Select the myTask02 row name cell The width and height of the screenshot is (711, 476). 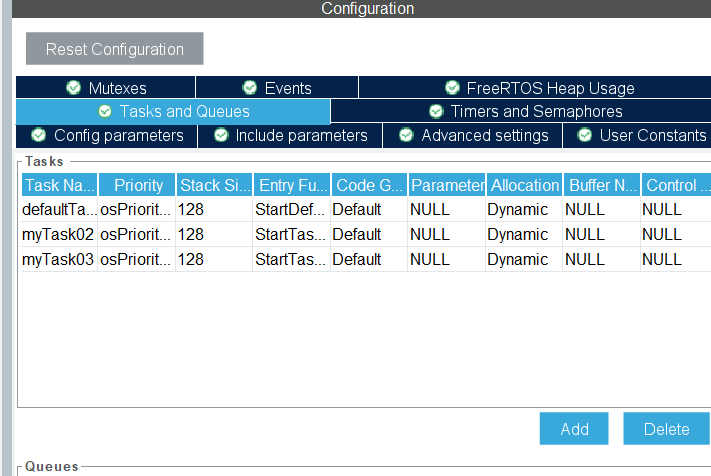59,234
